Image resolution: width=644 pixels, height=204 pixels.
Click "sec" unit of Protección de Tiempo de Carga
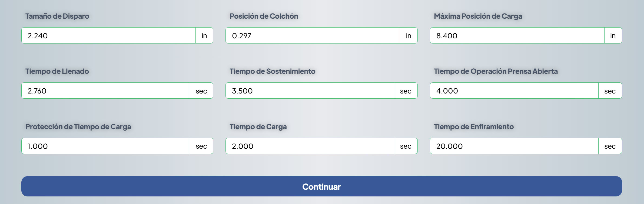tap(201, 146)
